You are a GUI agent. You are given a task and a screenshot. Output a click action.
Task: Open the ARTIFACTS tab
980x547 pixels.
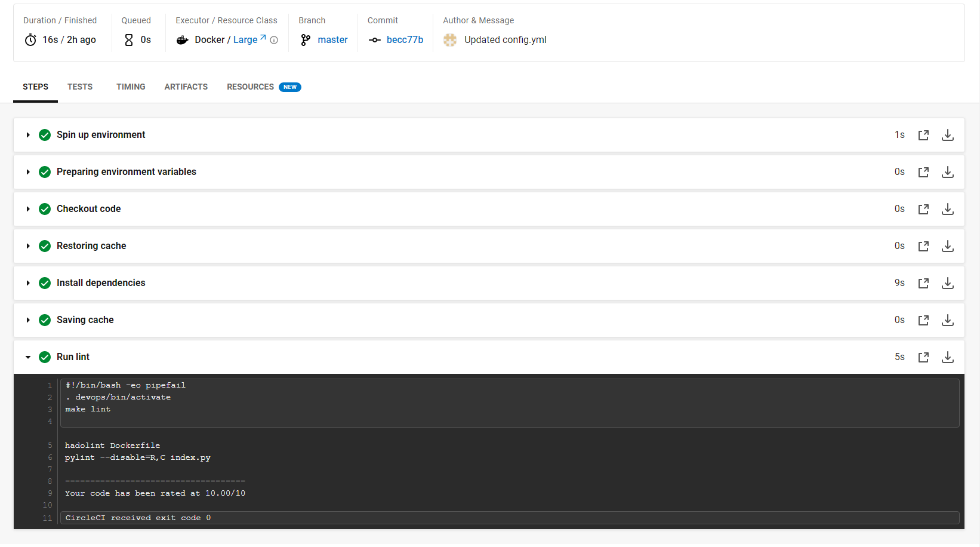pos(186,87)
